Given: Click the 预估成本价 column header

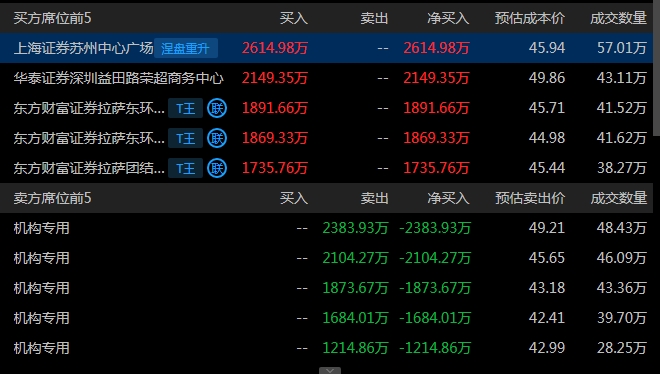Looking at the screenshot, I should (x=530, y=18).
